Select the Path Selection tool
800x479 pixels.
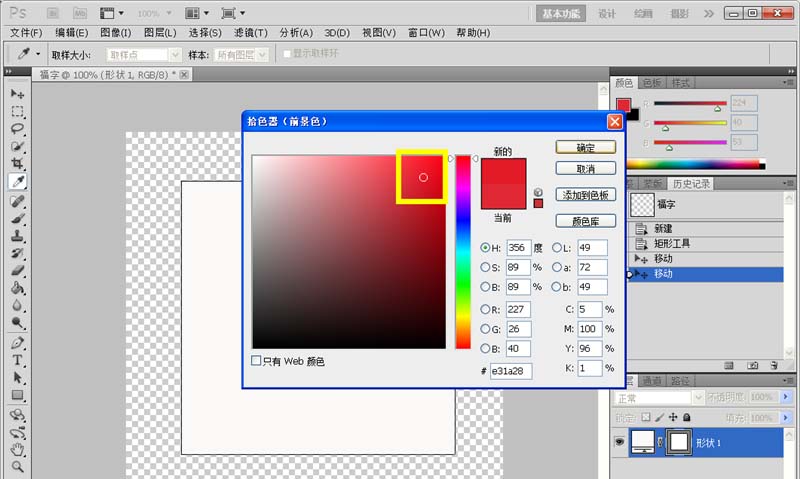click(x=17, y=377)
